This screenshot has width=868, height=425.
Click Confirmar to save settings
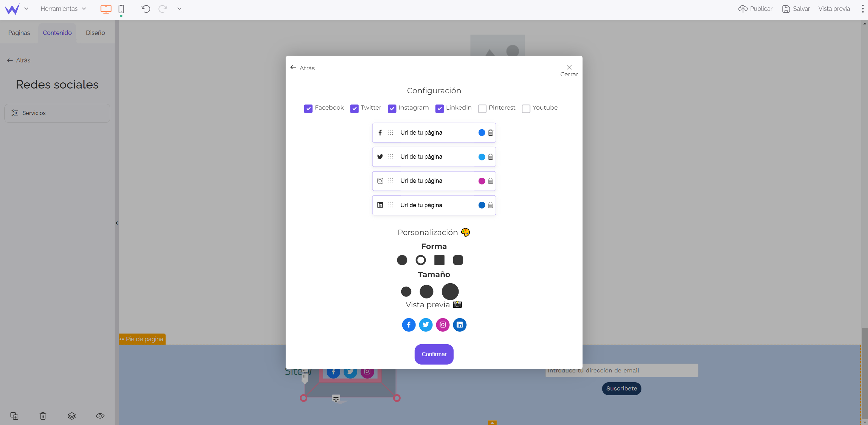click(434, 354)
